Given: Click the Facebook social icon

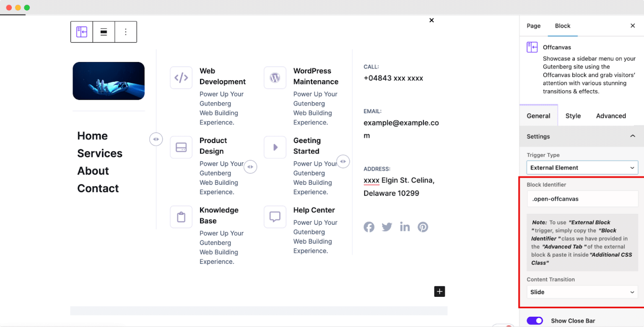Looking at the screenshot, I should tap(369, 227).
